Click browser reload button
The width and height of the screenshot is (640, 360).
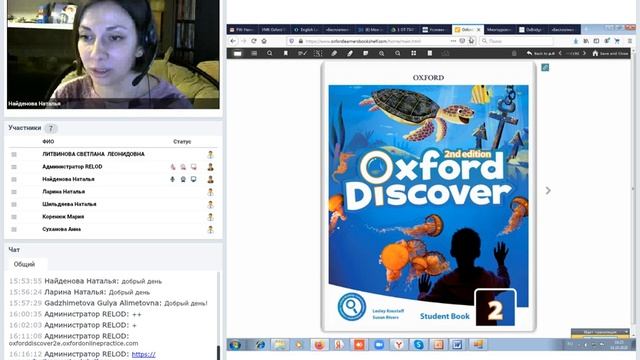253,41
